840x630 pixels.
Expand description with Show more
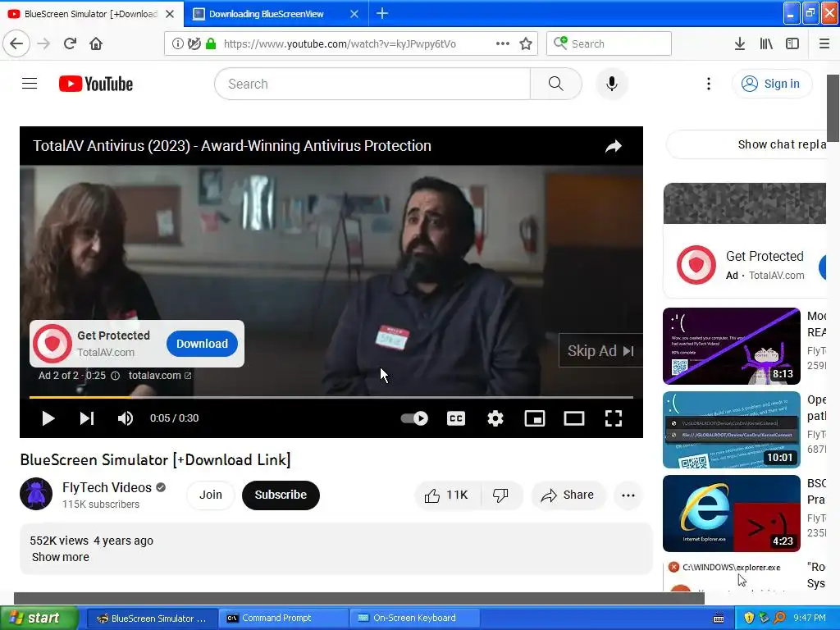[61, 557]
